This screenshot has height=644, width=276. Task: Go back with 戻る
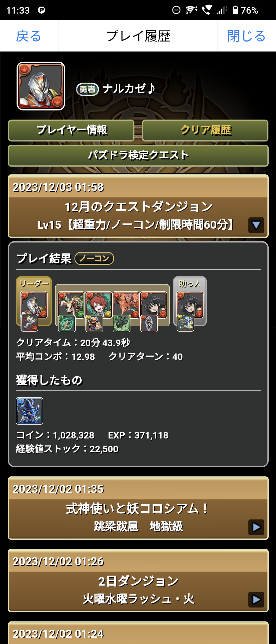tap(29, 36)
